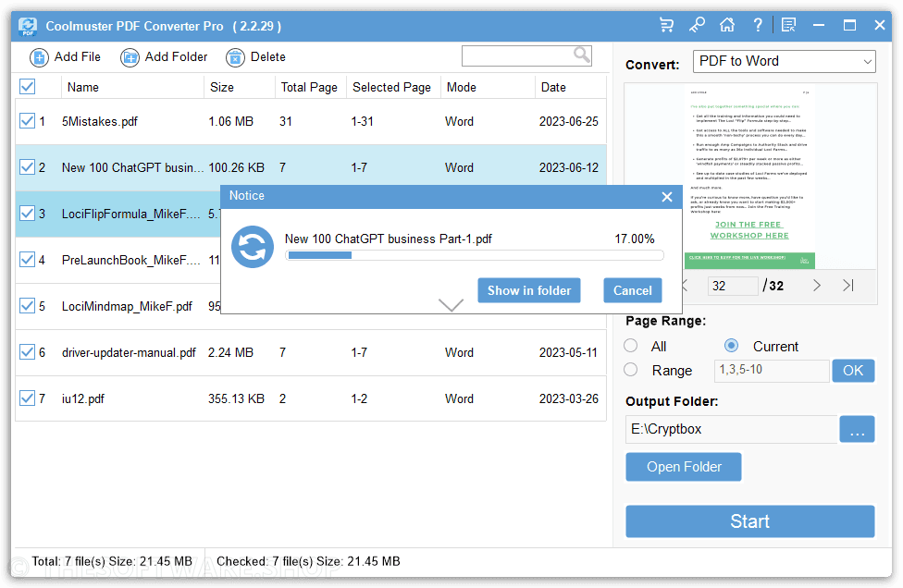Click the search magnifier icon
Screen dimensions: 903x588
tap(582, 55)
